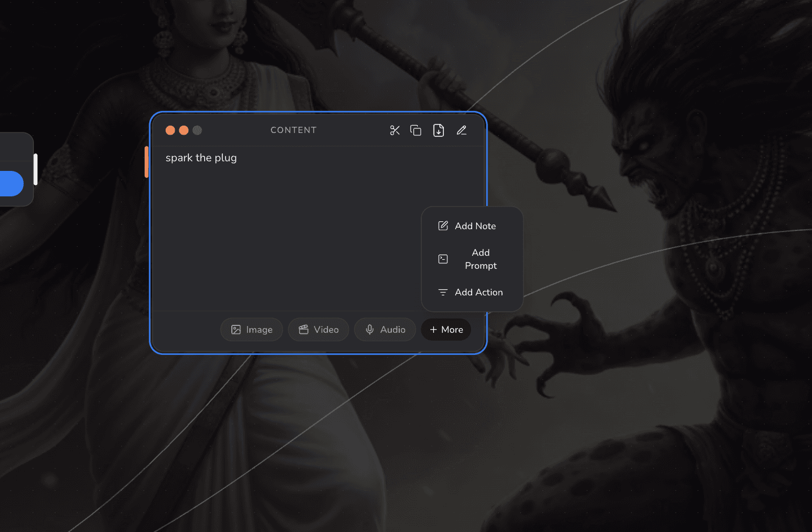Add an Image attachment

click(252, 329)
